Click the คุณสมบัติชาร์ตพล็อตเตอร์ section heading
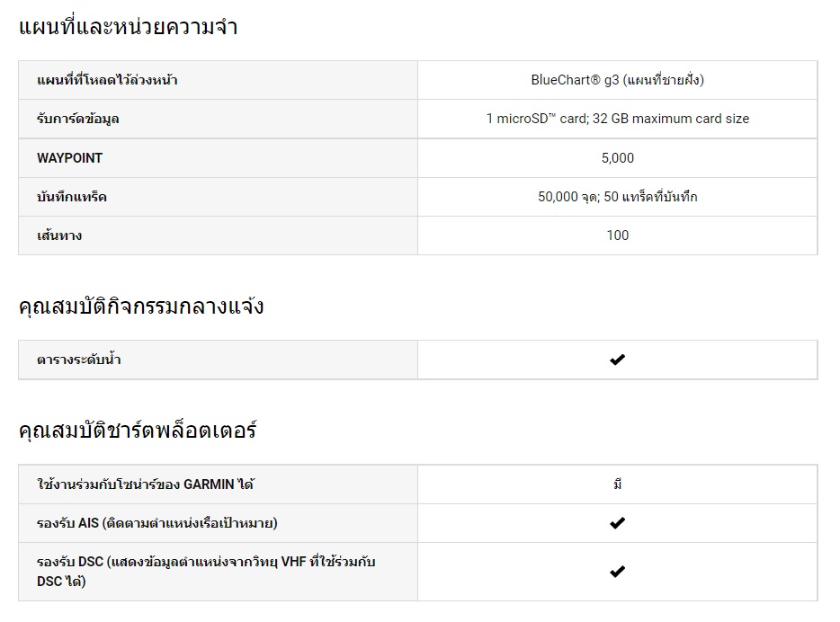Screen dimensions: 840x622 pyautogui.click(x=138, y=431)
